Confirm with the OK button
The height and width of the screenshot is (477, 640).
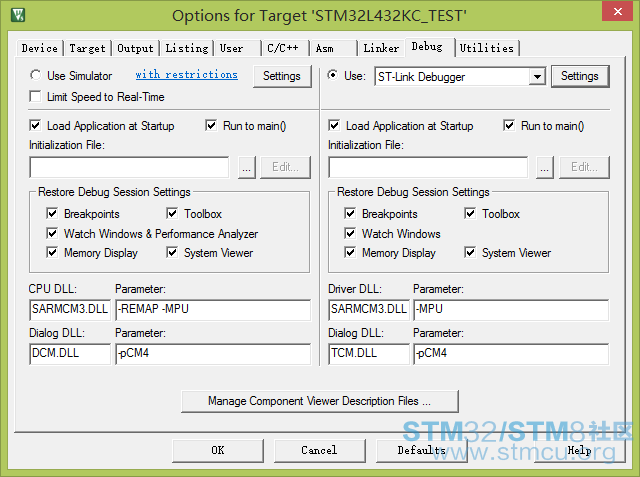[x=218, y=450]
